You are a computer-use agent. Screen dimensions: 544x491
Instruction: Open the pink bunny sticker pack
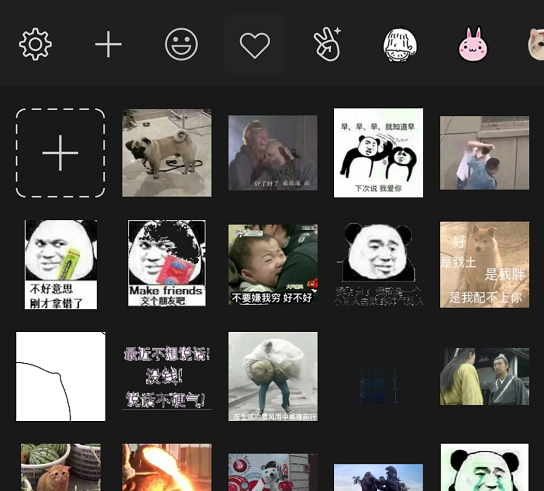coord(473,44)
